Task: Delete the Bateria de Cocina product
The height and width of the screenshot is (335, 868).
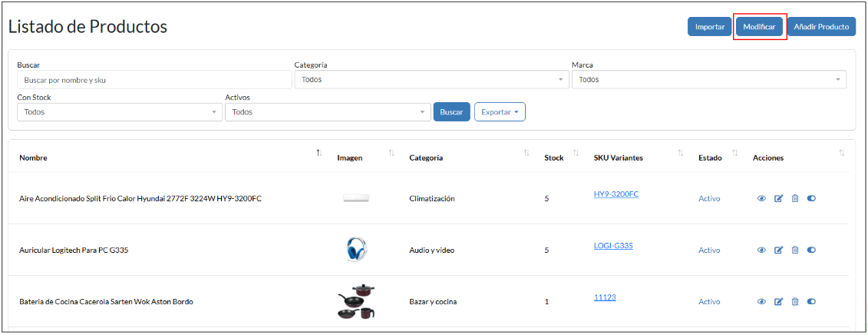Action: point(795,302)
